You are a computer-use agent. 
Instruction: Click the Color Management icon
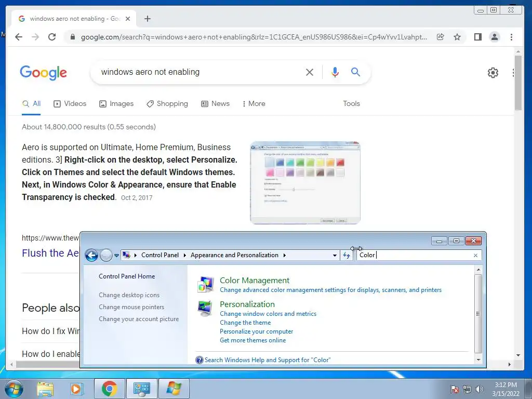[x=206, y=284]
